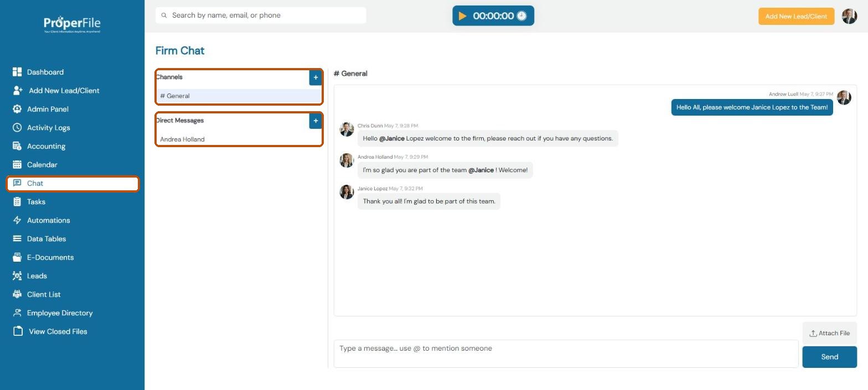Click the Data Tables list icon
This screenshot has width=868, height=390.
pyautogui.click(x=17, y=238)
